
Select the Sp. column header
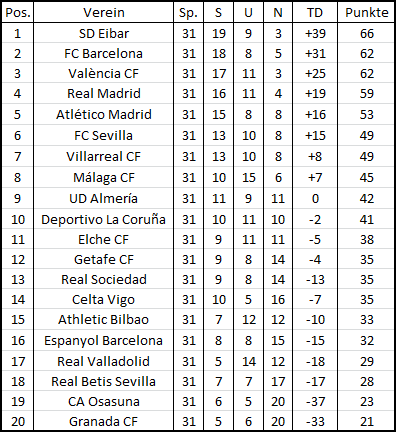click(x=188, y=12)
